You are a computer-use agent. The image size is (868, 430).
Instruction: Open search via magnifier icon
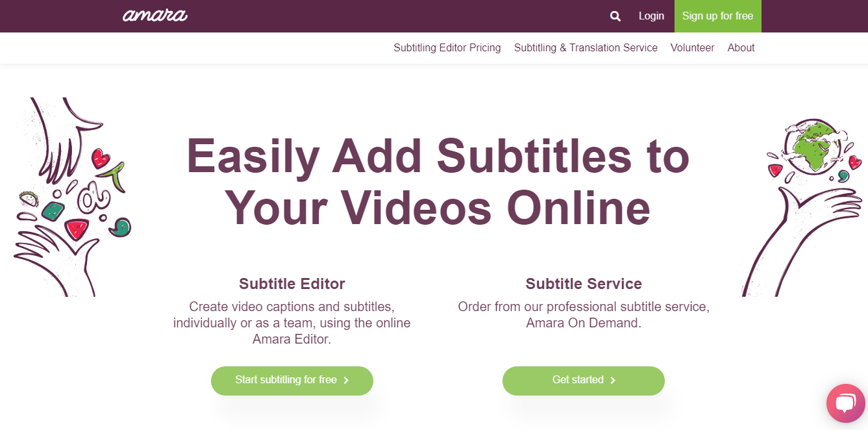coord(615,16)
